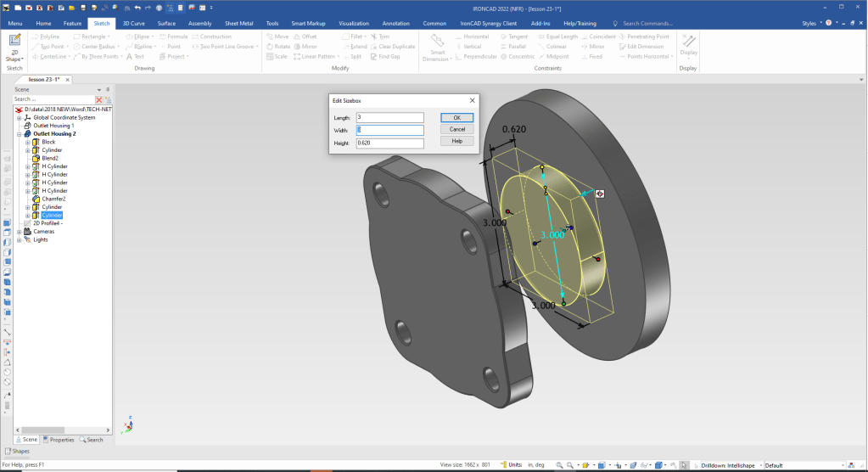Click Cancel in Edit Sizebox dialog
This screenshot has height=472, width=868.
[456, 129]
